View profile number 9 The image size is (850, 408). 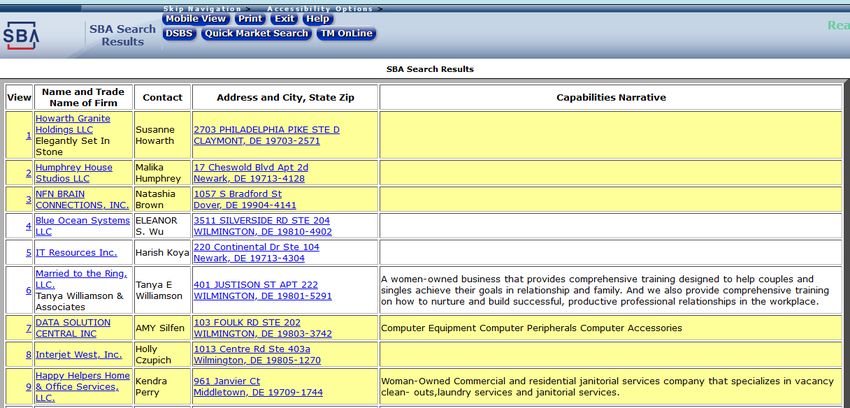pos(28,386)
